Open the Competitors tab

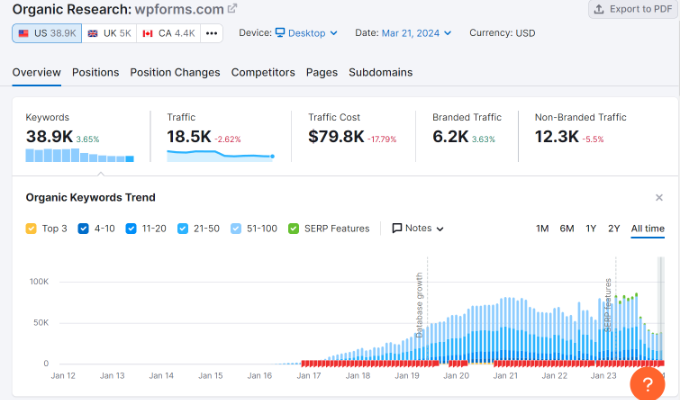[263, 72]
